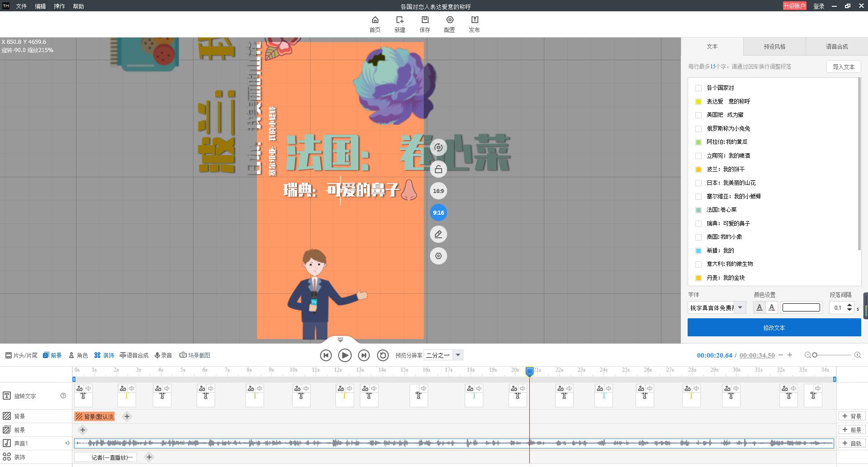Add a new 音轨 audio track

click(852, 443)
